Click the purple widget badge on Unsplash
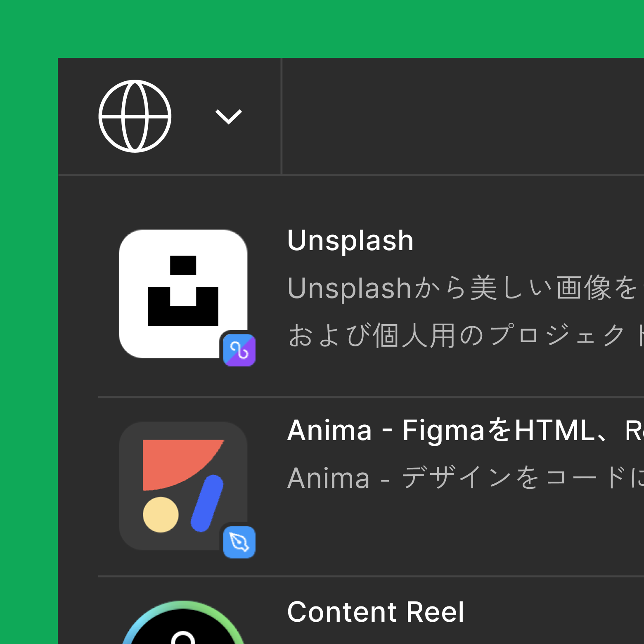 click(x=240, y=350)
